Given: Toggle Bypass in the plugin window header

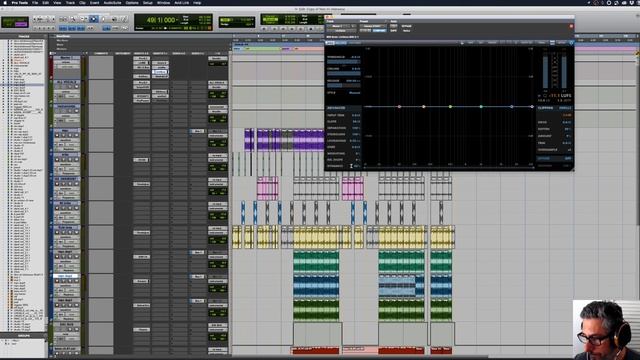Looking at the screenshot, I should 406,26.
